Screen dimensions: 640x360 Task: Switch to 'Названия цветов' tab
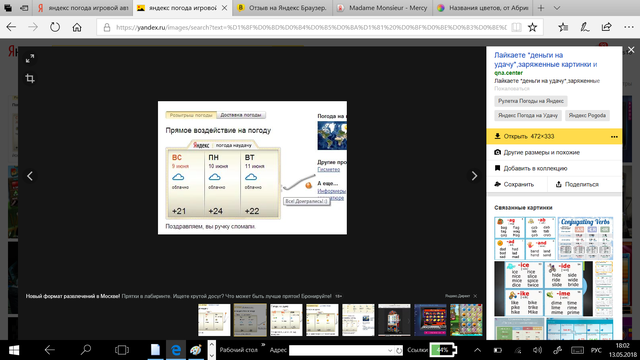(482, 8)
